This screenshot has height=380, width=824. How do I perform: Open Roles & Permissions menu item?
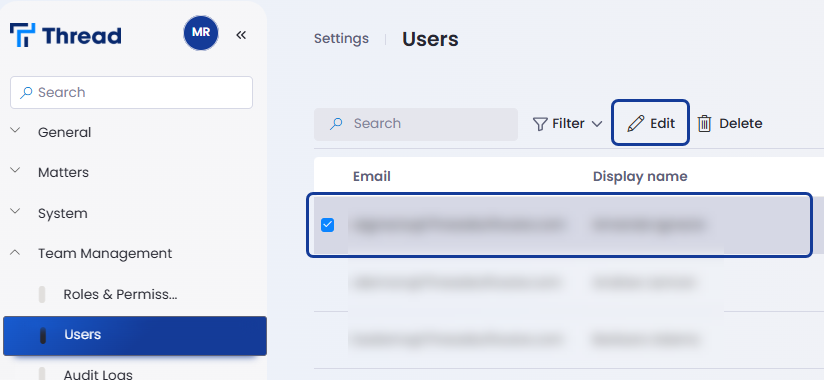tap(120, 294)
